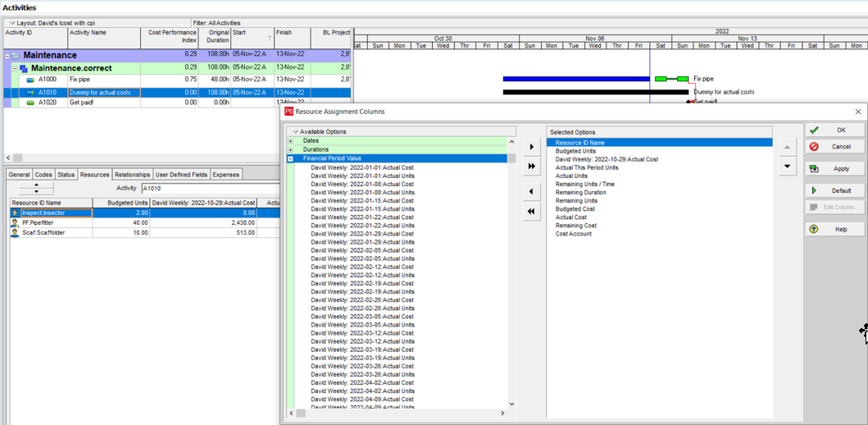
Task: Click next activity stepper down arrow
Action: pyautogui.click(x=36, y=192)
